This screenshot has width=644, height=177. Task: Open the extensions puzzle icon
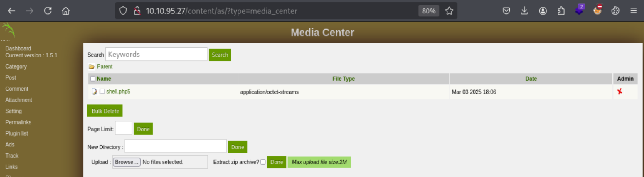click(x=561, y=11)
